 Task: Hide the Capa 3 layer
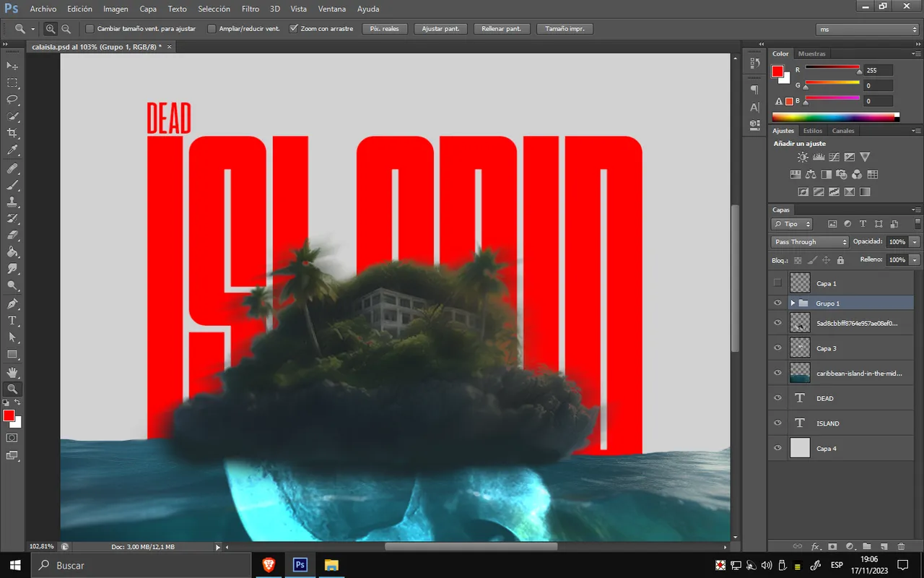(777, 348)
